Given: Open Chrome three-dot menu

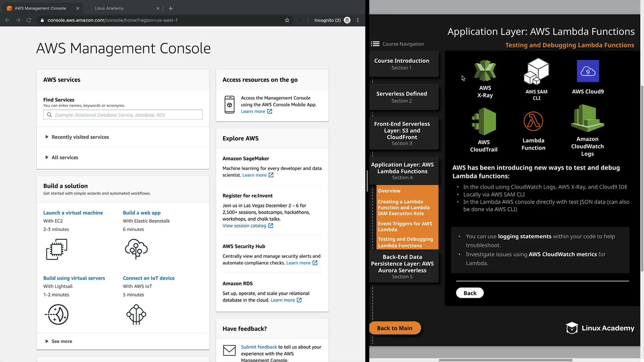Looking at the screenshot, I should [x=358, y=20].
